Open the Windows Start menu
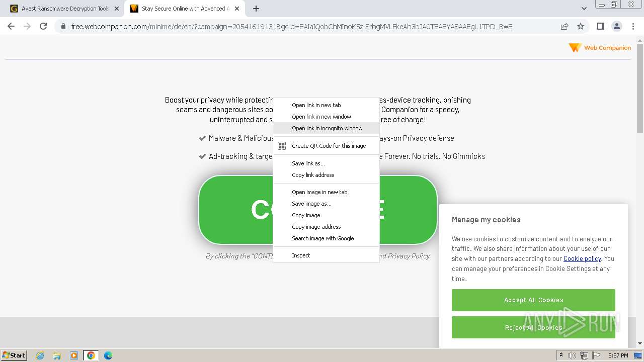Viewport: 644px width, 362px height. point(14,355)
